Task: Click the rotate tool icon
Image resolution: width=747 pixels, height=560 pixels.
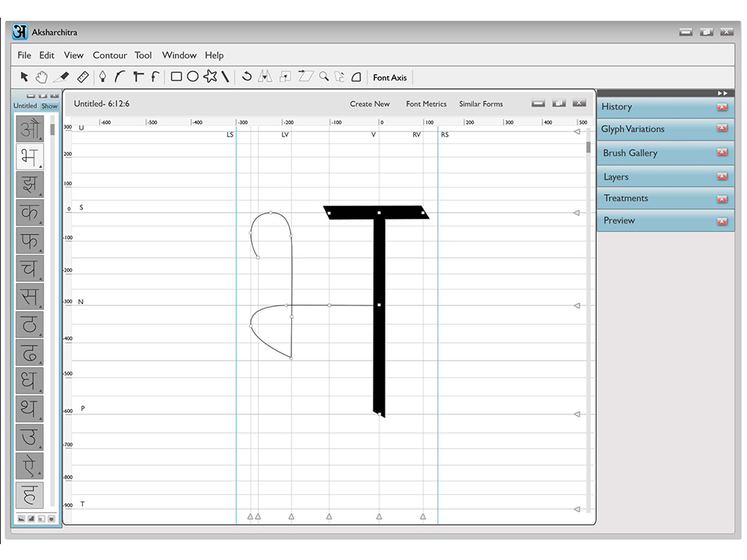Action: click(x=247, y=77)
